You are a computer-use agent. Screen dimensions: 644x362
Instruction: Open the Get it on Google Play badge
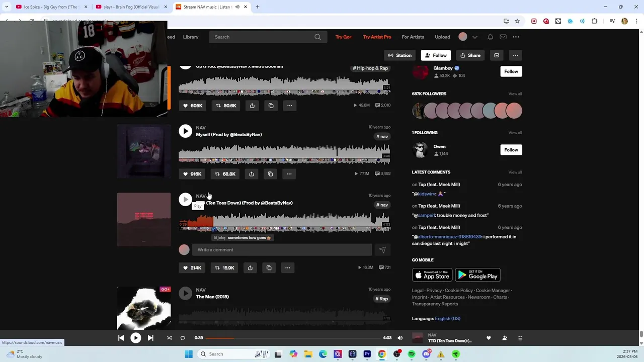pyautogui.click(x=477, y=275)
